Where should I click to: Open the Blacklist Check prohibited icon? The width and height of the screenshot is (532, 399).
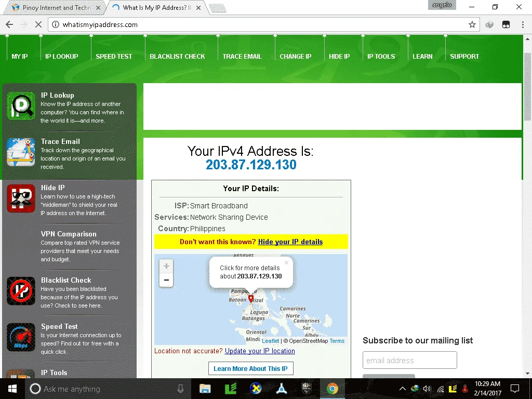[x=21, y=291]
